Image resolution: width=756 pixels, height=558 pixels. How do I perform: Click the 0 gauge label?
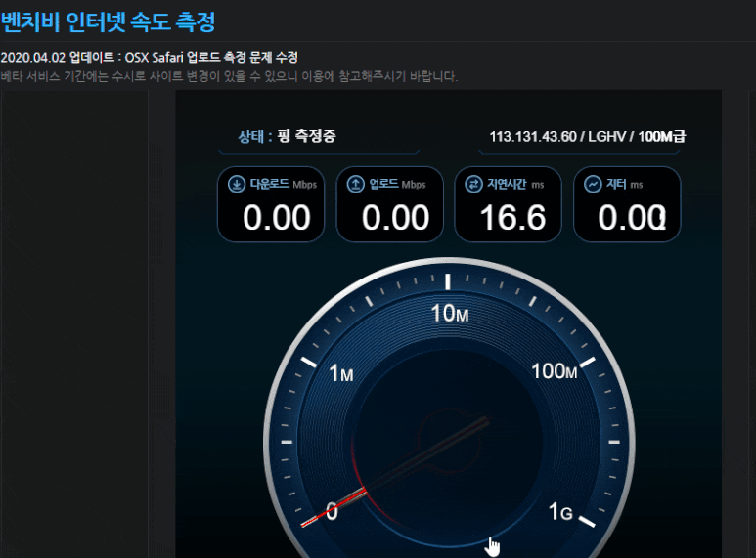(x=332, y=512)
